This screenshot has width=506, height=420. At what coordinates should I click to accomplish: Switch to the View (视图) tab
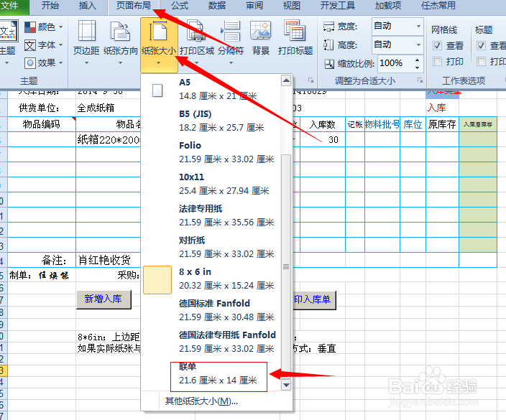(x=291, y=6)
